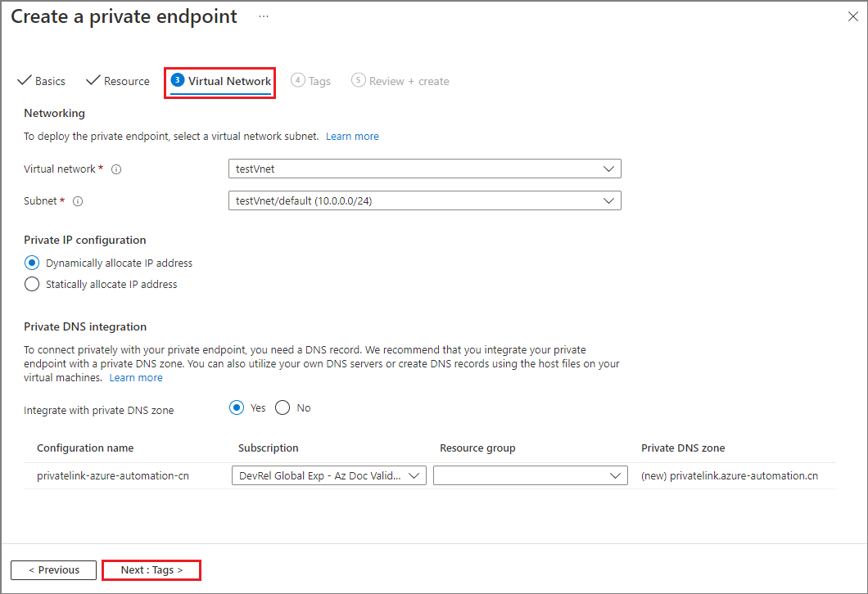
Task: Select Yes for private DNS zone integration
Action: (237, 407)
